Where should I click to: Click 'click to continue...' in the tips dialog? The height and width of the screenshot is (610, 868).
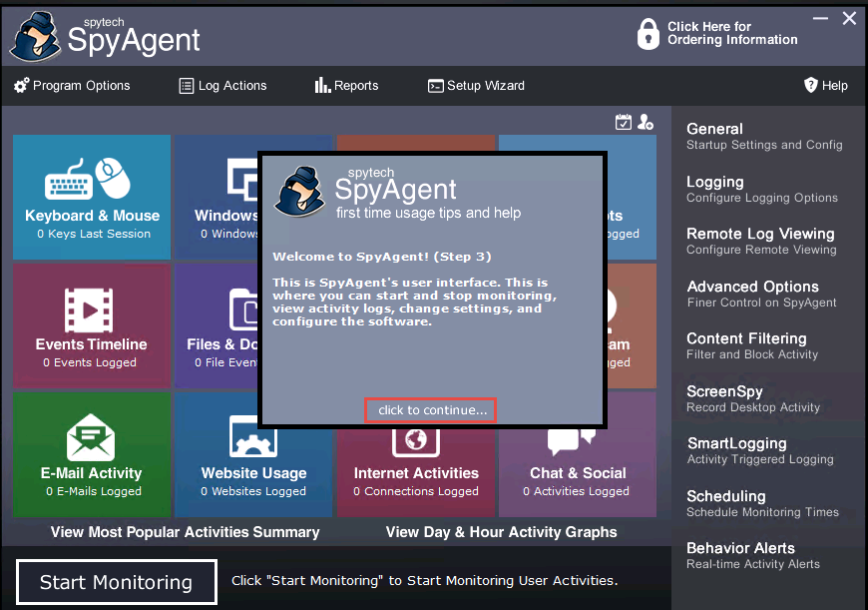[x=430, y=410]
